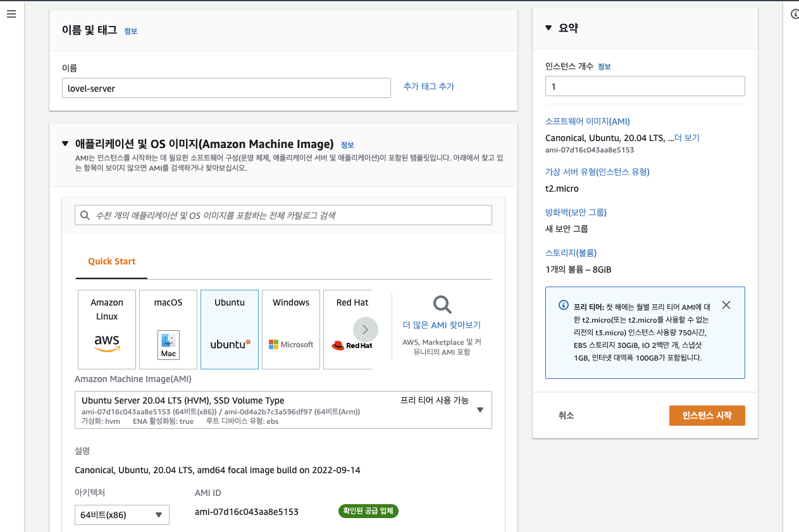Click 새 보안 그룹 text in summary
The height and width of the screenshot is (532, 799).
click(566, 229)
